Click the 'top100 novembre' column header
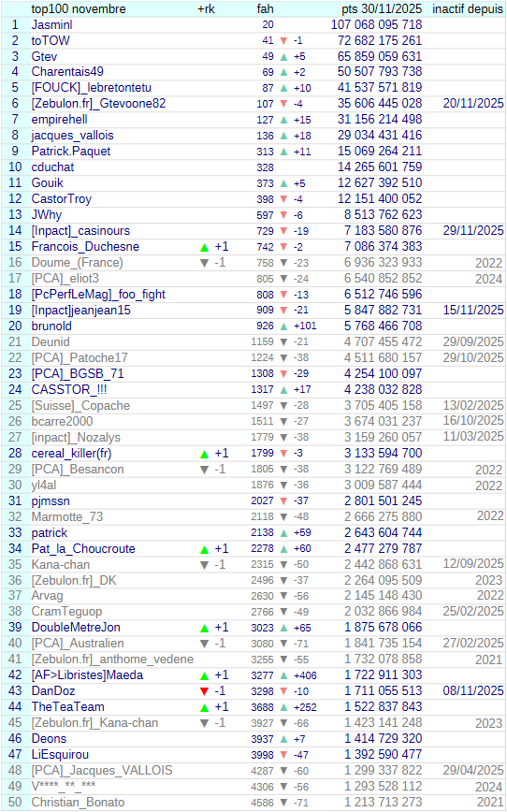 (79, 8)
